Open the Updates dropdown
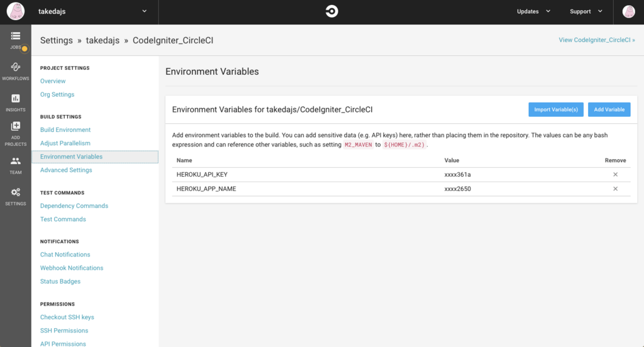Screen dimensions: 644x347 click(x=533, y=11)
